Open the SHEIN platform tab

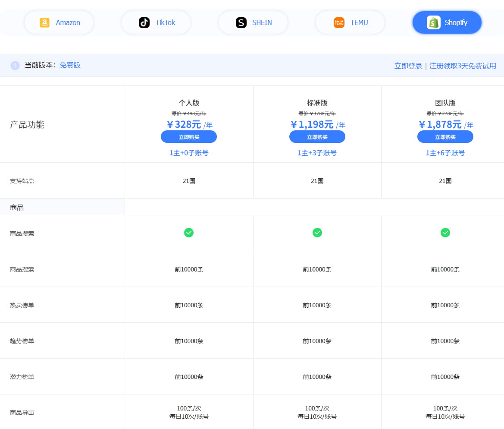[253, 22]
